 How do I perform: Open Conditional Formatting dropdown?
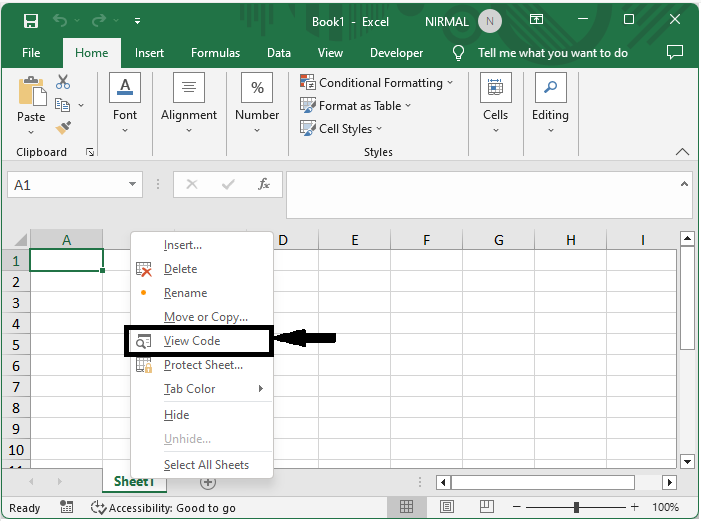click(x=376, y=83)
